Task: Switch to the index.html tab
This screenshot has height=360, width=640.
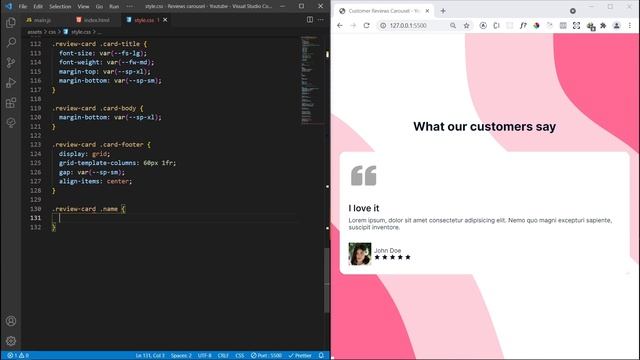Action: [96, 20]
